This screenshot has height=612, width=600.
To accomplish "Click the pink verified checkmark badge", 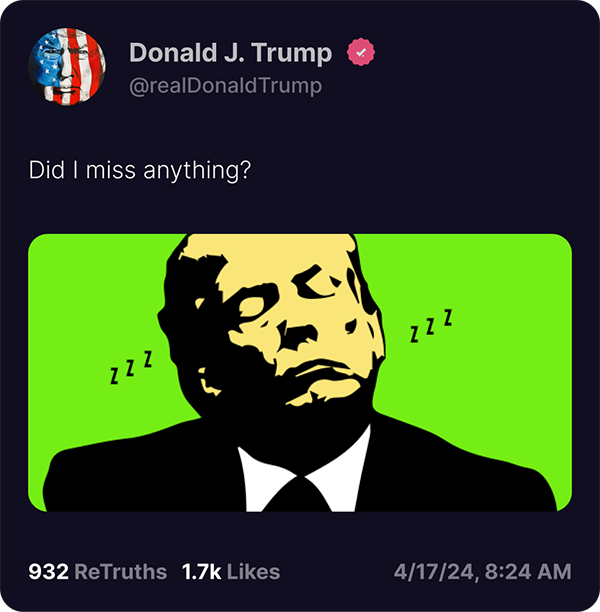I will tap(361, 52).
